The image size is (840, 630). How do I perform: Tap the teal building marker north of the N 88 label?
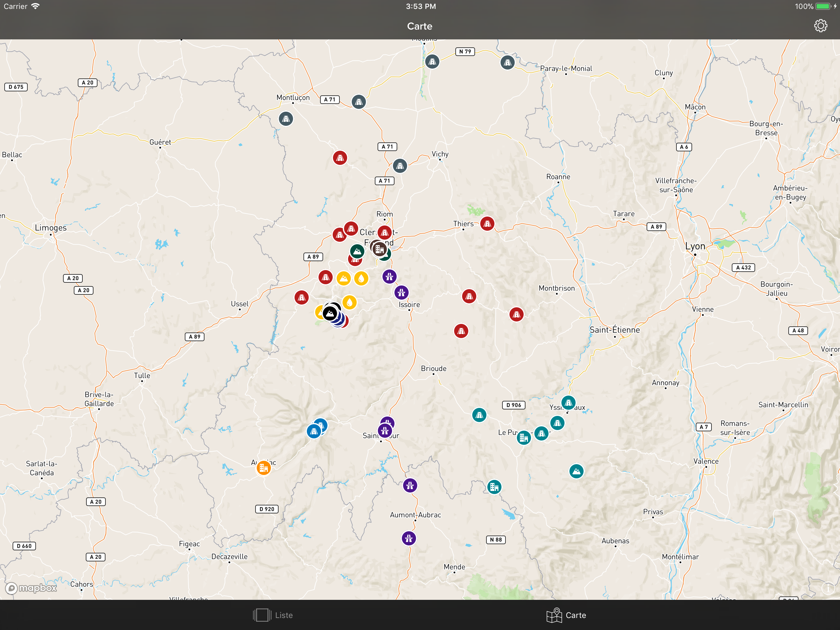tap(494, 487)
